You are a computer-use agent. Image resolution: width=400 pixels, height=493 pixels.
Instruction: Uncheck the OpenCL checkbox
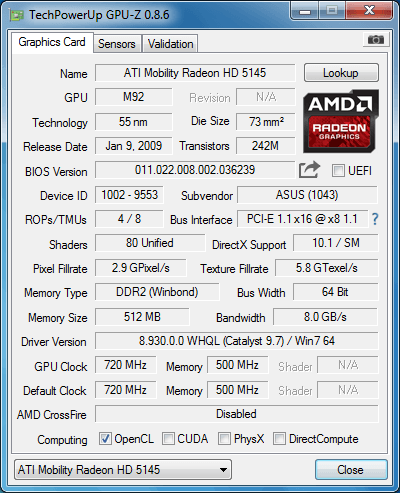105,439
